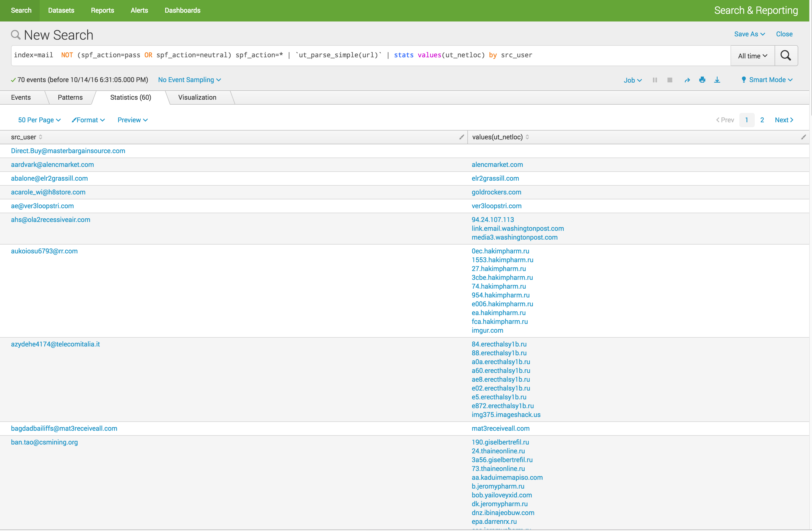Screen dimensions: 812x531
Task: Click the Smart Mode lightbulb icon
Action: [x=743, y=80]
